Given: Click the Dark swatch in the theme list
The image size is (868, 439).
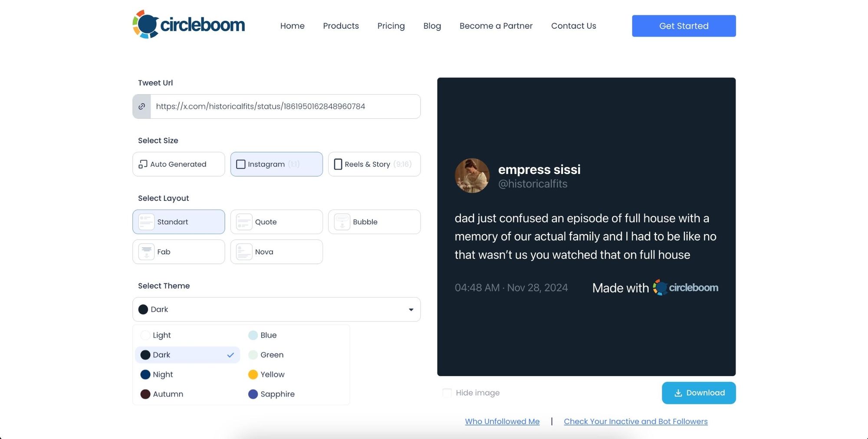Looking at the screenshot, I should click(x=145, y=355).
